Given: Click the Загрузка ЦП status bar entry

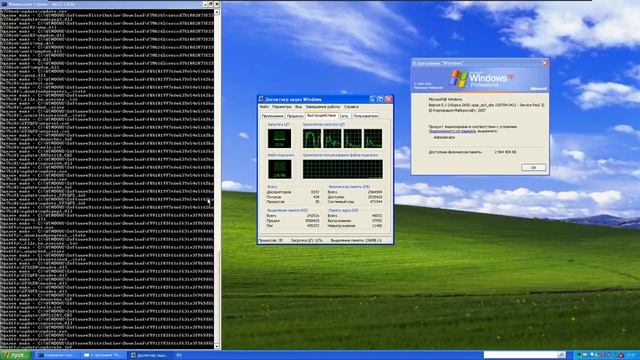Looking at the screenshot, I should coord(307,240).
